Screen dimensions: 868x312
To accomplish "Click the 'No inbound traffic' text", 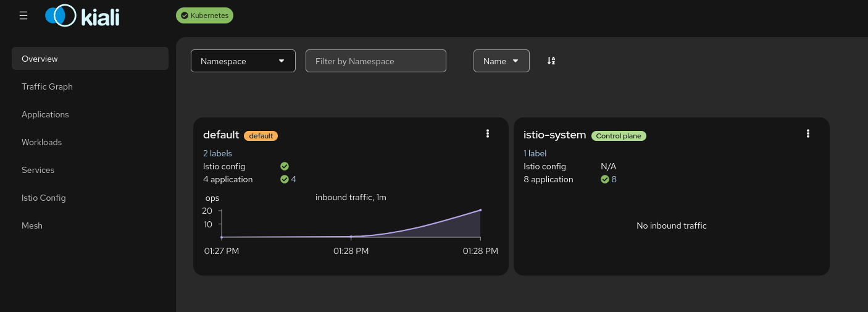I will 672,226.
